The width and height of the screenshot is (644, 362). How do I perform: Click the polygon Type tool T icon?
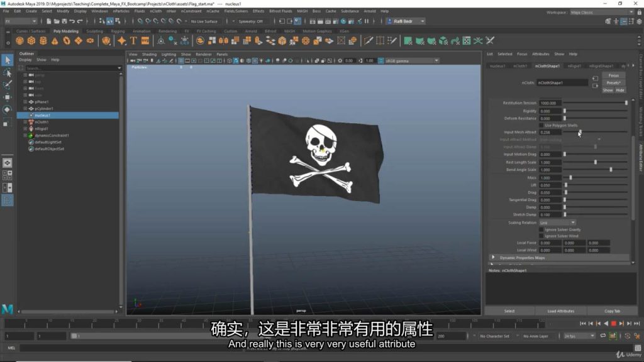click(133, 41)
